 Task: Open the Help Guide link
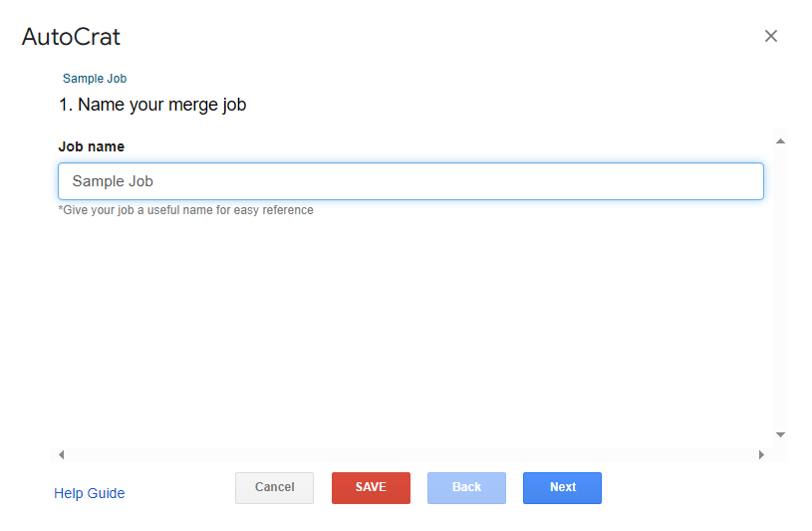click(x=90, y=493)
